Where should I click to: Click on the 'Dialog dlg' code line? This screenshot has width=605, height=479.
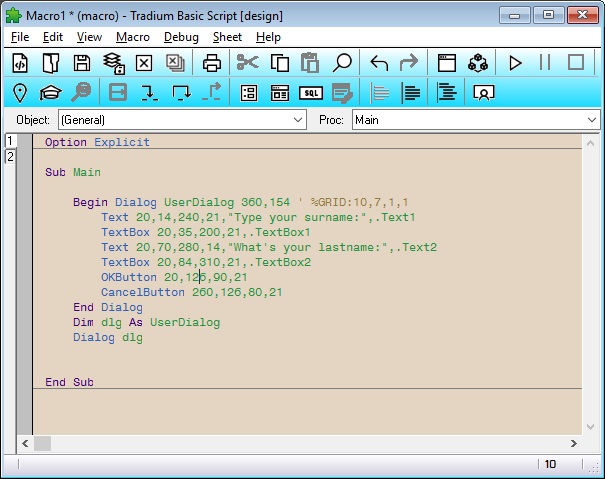point(108,338)
